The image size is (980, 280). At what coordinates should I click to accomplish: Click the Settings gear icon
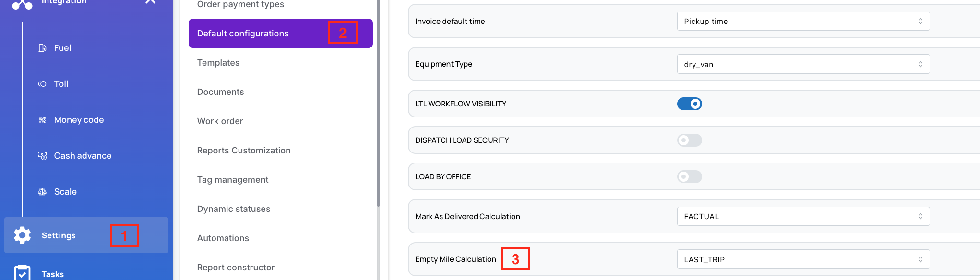[22, 235]
